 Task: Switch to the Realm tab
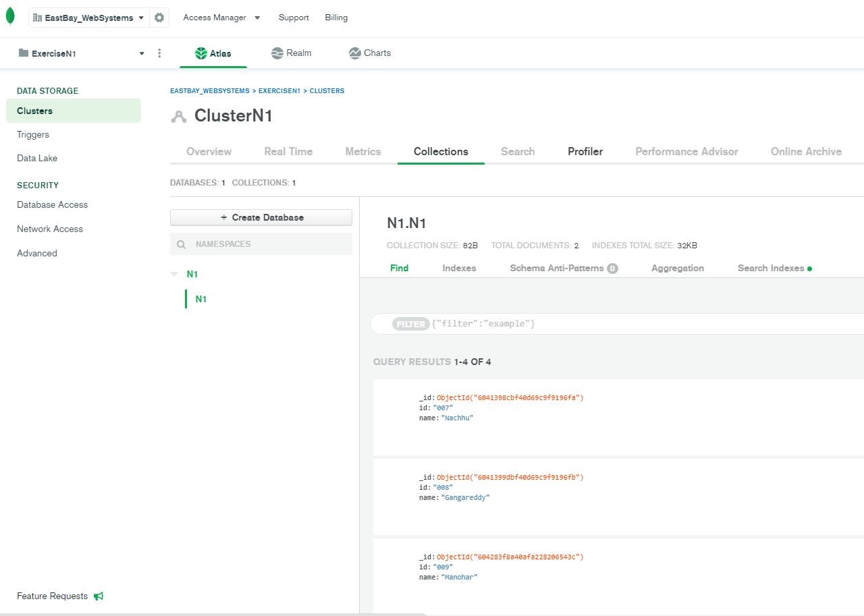(292, 53)
